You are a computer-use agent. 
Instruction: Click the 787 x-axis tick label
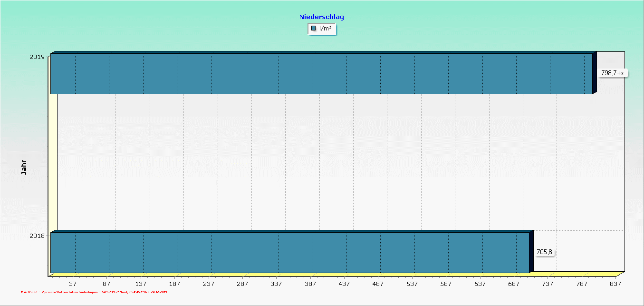pyautogui.click(x=582, y=284)
